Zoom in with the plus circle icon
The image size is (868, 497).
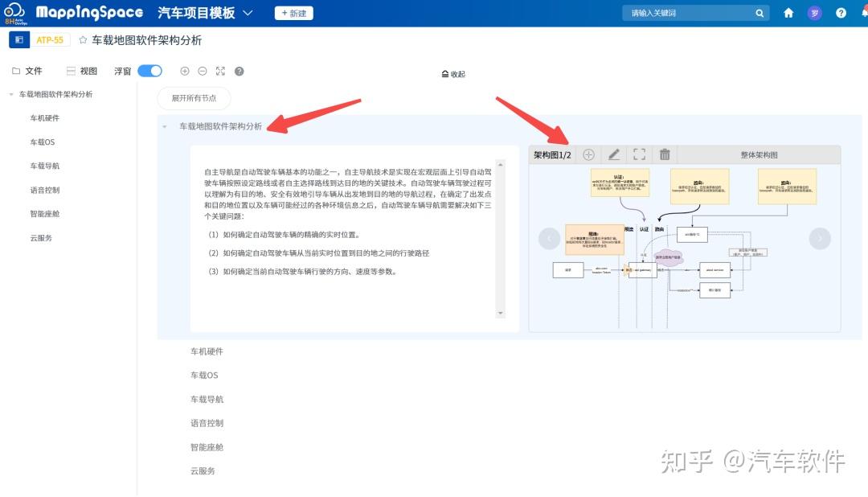pos(185,71)
